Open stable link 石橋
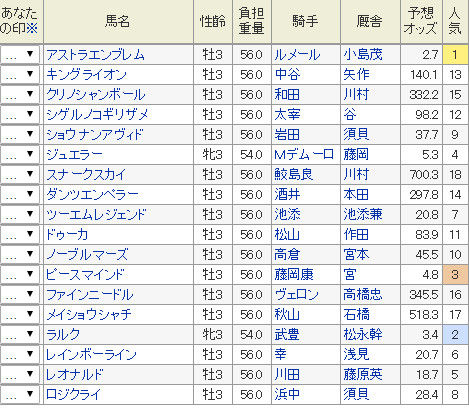The image size is (469, 408). pos(356,315)
